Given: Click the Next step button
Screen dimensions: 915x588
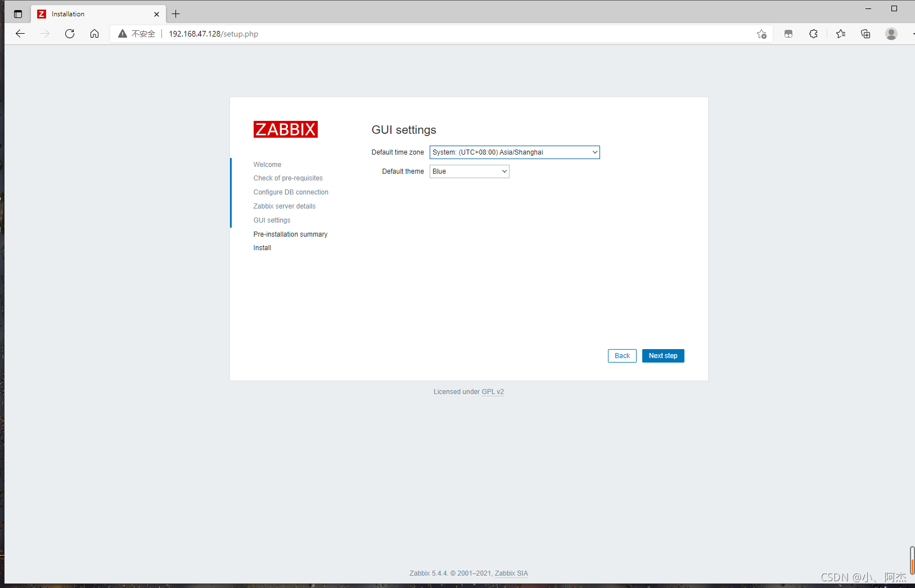Looking at the screenshot, I should click(x=663, y=356).
